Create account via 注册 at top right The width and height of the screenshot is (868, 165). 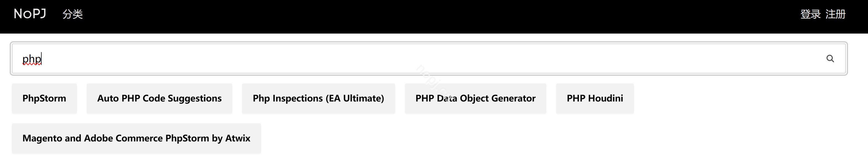(x=835, y=14)
